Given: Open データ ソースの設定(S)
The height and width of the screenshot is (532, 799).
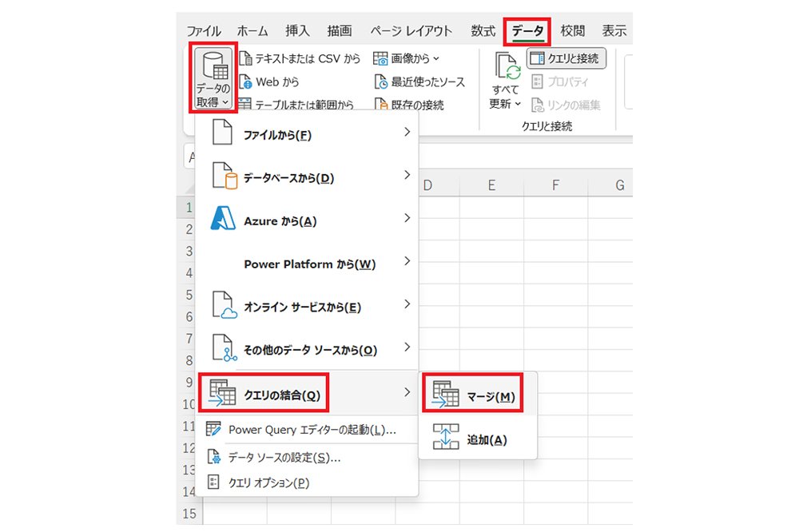Looking at the screenshot, I should pos(307,457).
